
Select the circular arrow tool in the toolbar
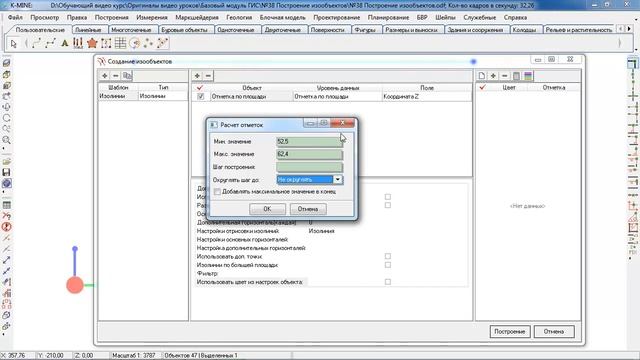point(134,43)
